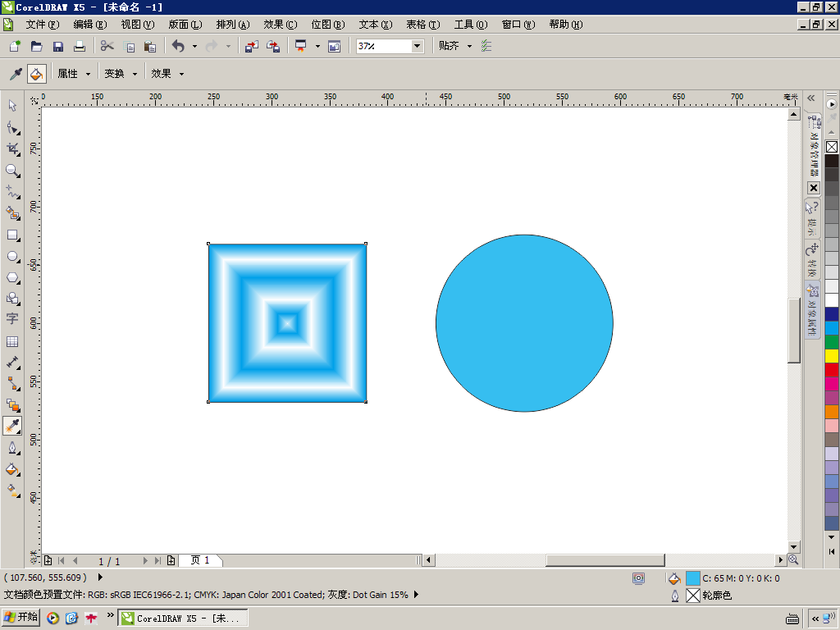
Task: Select the Crop tool
Action: pos(12,149)
